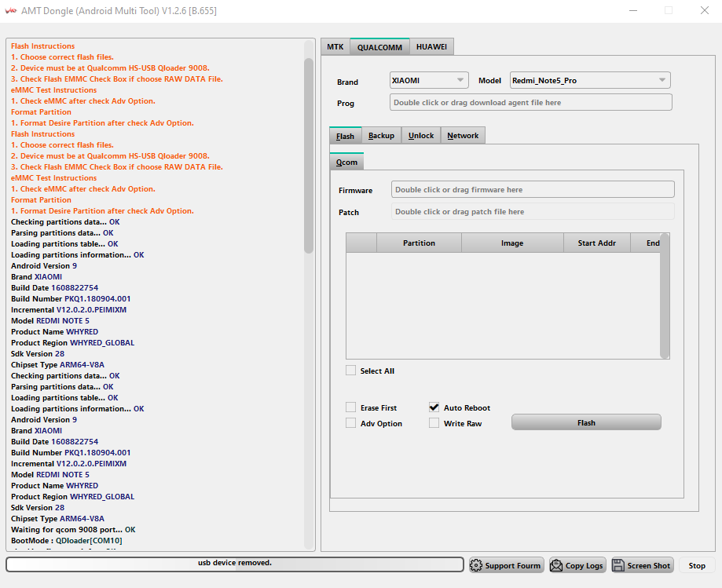Click the log panel vertical scrollbar
The height and width of the screenshot is (588, 722).
tap(309, 149)
